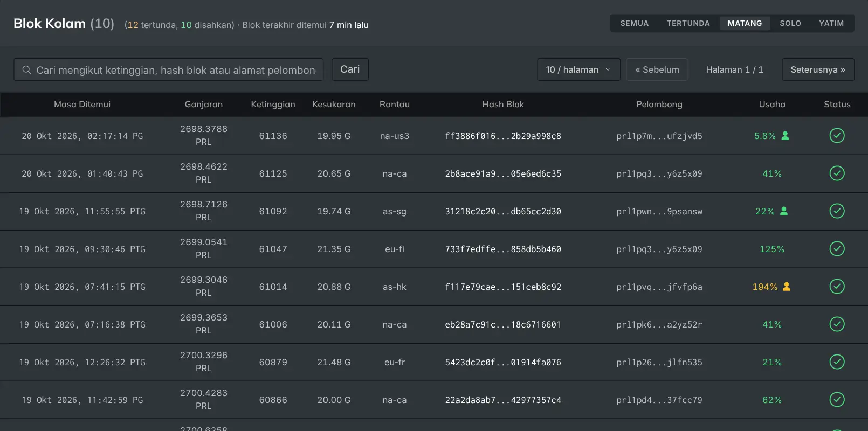Click the Usaha column header
The image size is (868, 431).
click(x=772, y=104)
